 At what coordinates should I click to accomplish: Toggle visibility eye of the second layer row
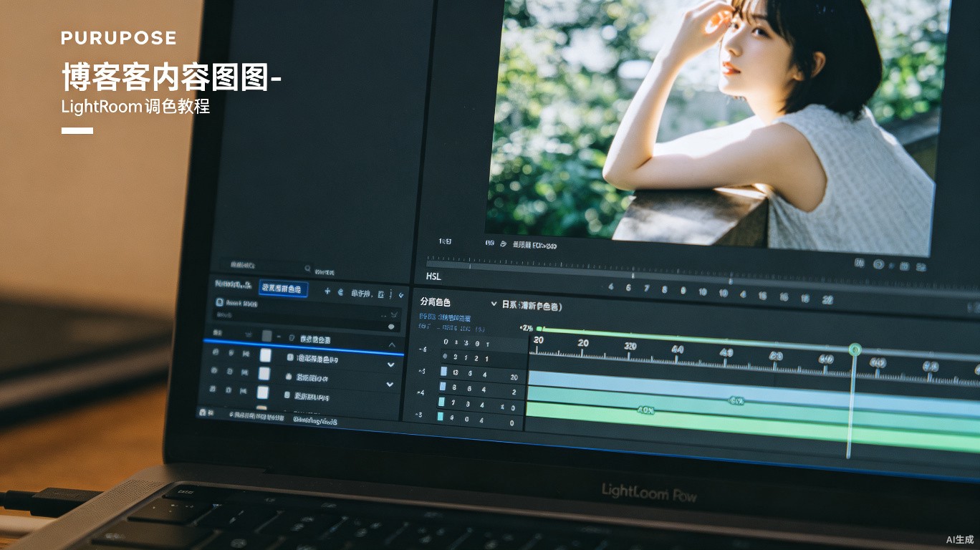tap(214, 370)
